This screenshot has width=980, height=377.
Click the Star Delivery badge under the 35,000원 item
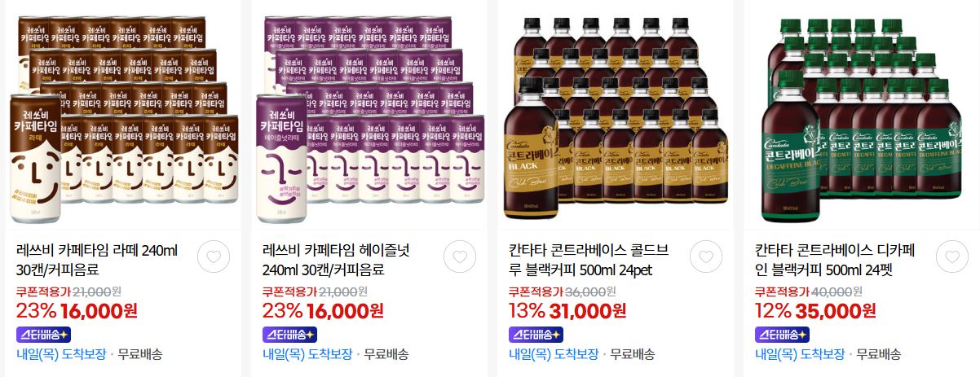(782, 334)
